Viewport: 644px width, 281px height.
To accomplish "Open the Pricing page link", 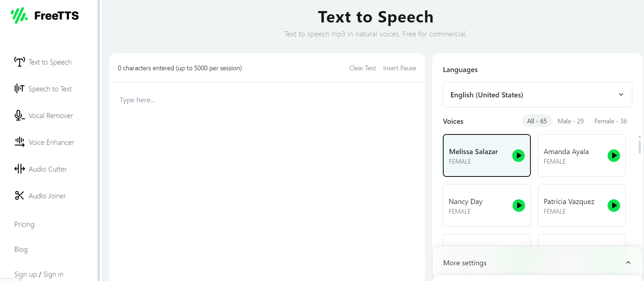I will pyautogui.click(x=24, y=224).
